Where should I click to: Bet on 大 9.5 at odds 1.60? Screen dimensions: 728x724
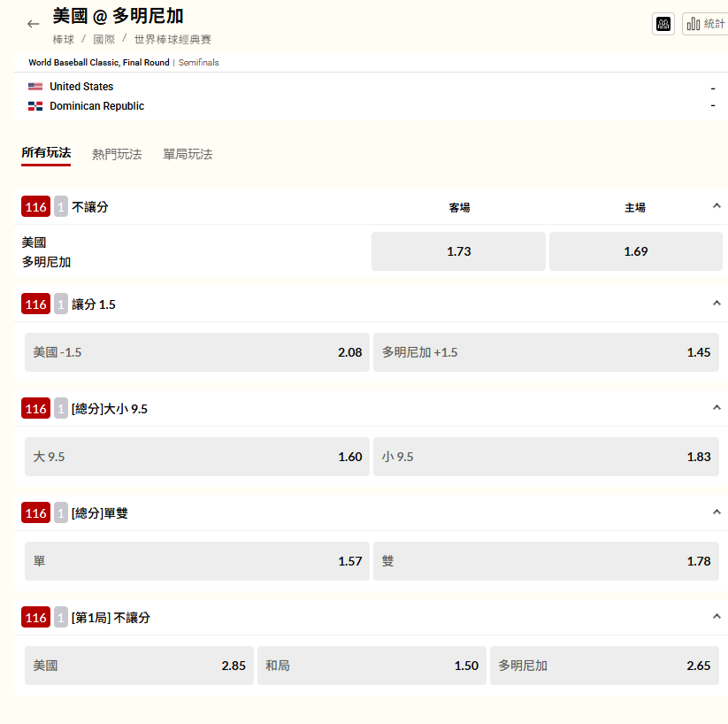pyautogui.click(x=197, y=457)
